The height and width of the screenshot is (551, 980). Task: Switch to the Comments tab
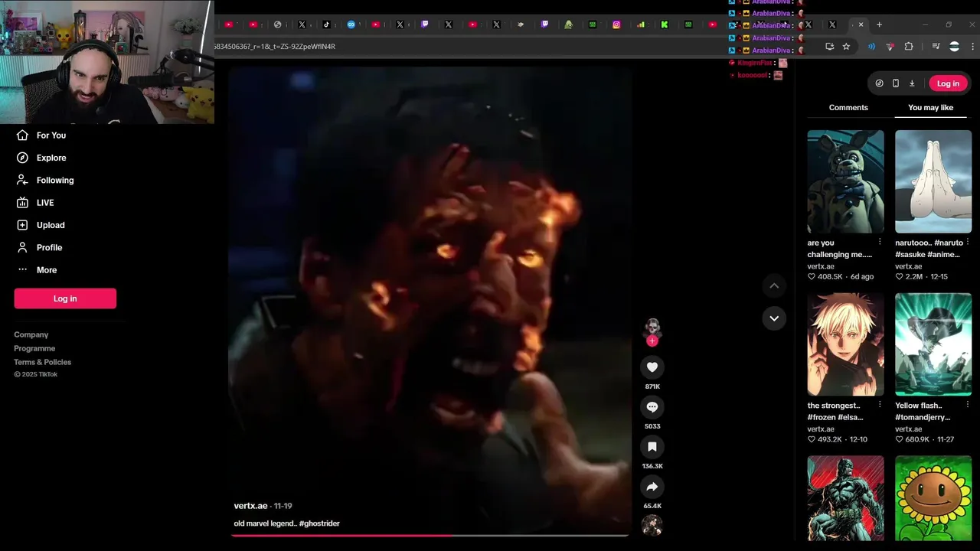tap(848, 108)
